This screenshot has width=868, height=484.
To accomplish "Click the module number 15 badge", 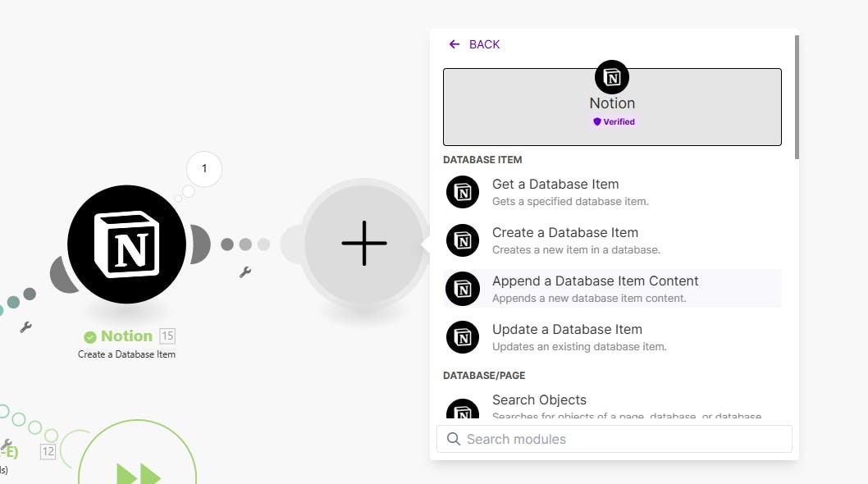I will (x=167, y=336).
